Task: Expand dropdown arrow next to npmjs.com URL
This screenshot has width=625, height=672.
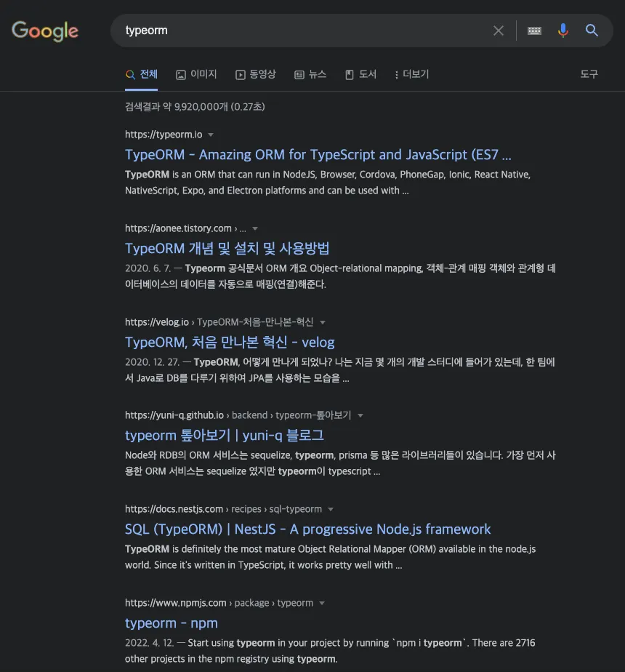Action: (x=322, y=604)
